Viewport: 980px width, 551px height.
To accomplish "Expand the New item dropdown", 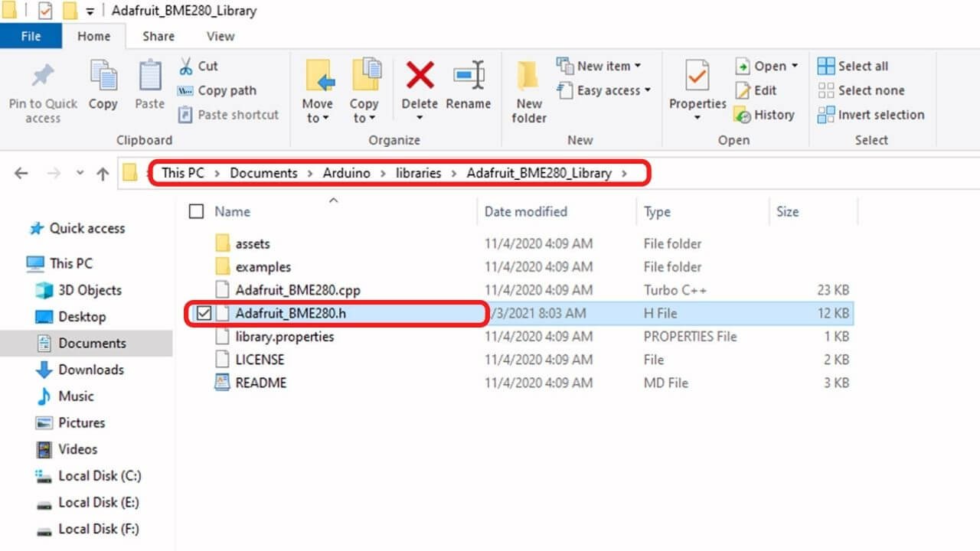I will tap(638, 67).
